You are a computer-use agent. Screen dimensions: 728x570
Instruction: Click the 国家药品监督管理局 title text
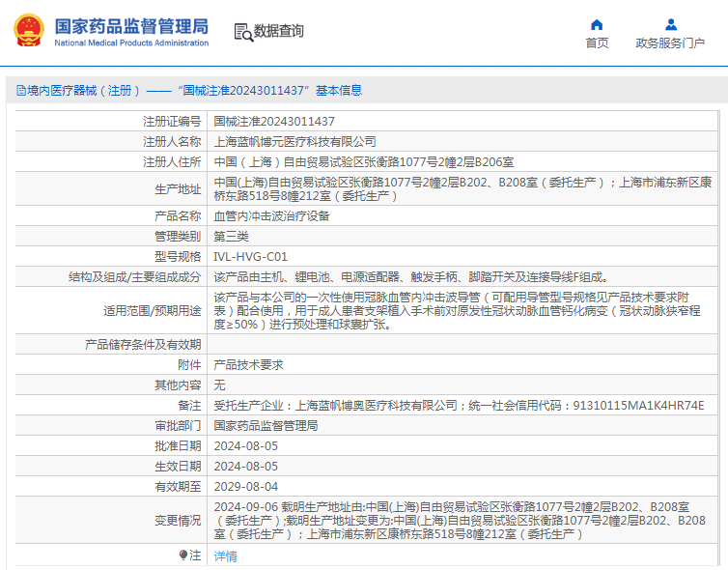[x=131, y=24]
